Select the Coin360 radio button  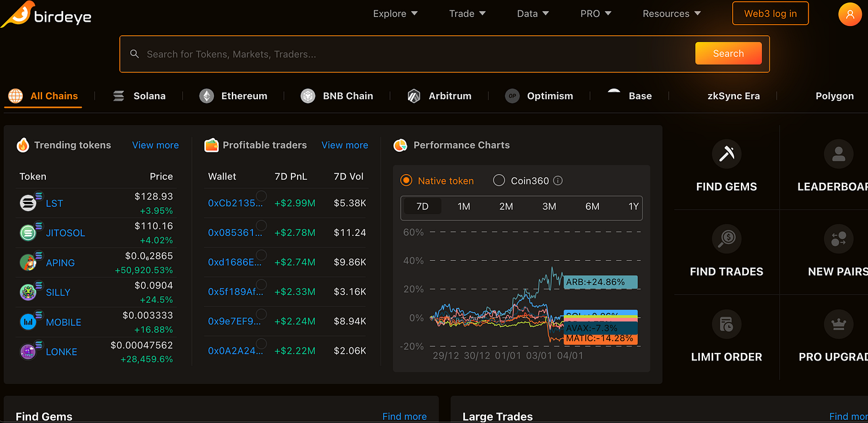[499, 180]
